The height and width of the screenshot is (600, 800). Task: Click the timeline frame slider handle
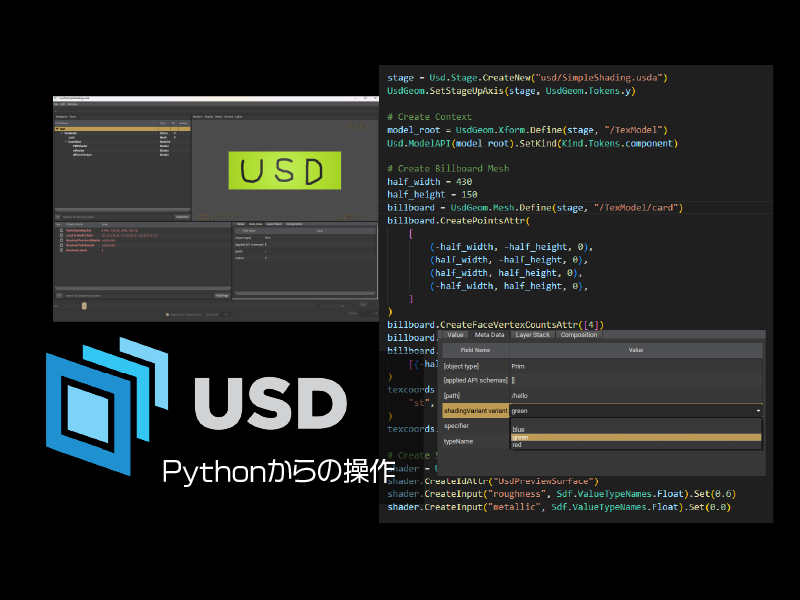[84, 306]
